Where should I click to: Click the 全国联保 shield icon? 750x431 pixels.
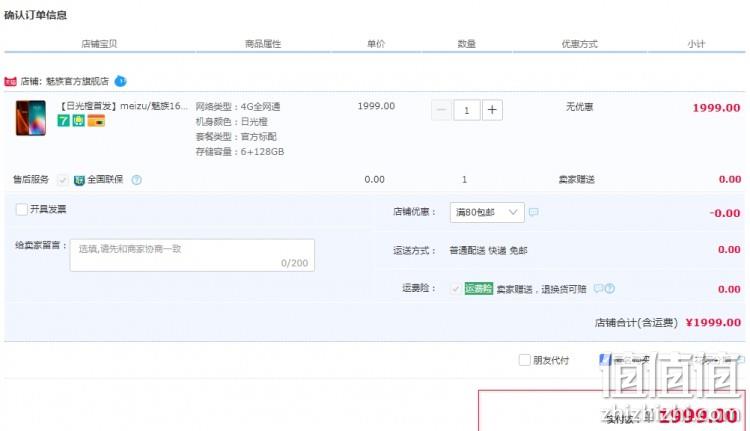click(79, 180)
